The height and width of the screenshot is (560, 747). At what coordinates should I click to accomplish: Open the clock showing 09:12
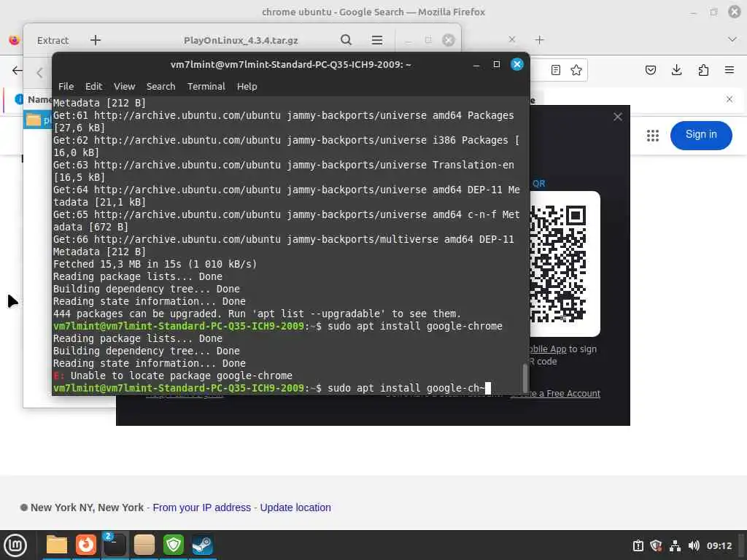(x=719, y=545)
